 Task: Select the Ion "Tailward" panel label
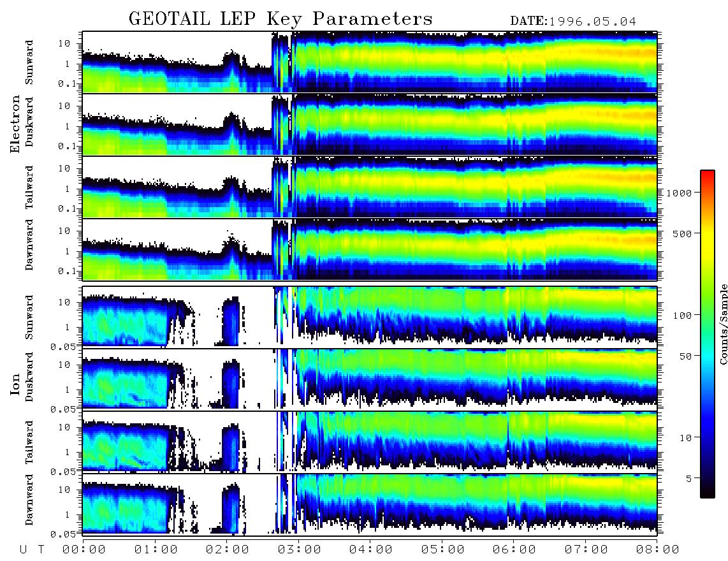(x=29, y=442)
